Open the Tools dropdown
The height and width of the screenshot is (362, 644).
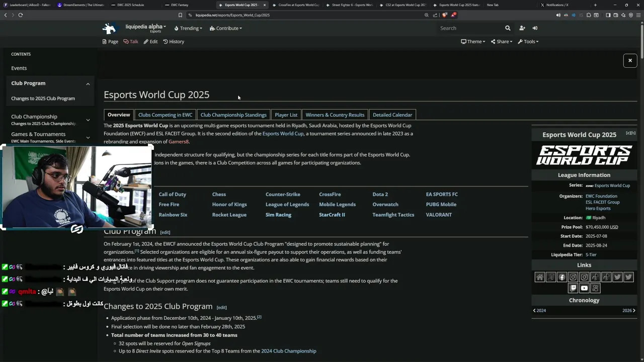click(528, 42)
